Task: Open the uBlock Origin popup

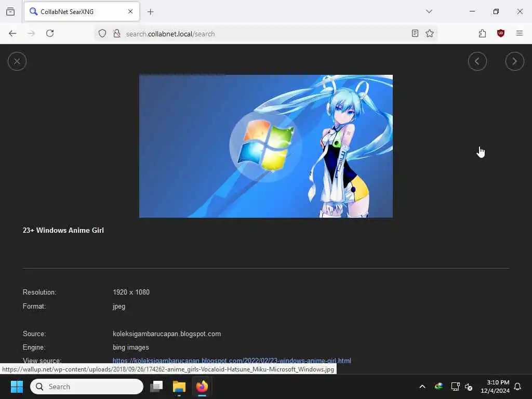Action: point(500,33)
